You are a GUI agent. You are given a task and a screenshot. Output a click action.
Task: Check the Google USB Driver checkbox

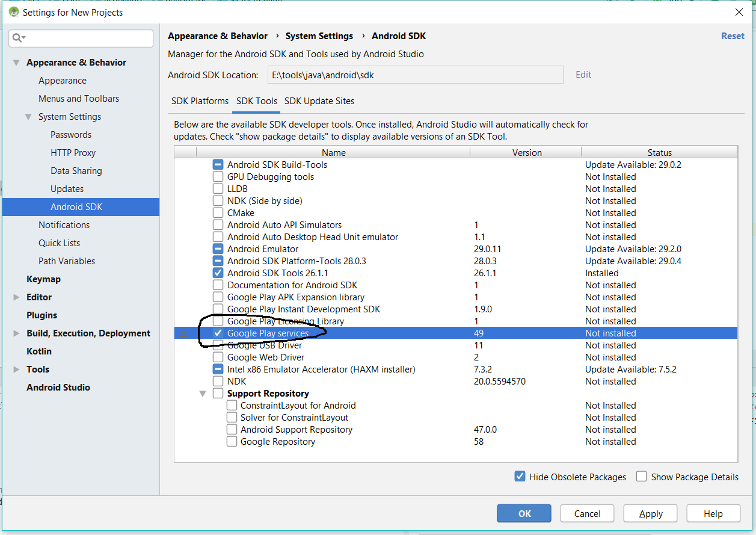(218, 345)
